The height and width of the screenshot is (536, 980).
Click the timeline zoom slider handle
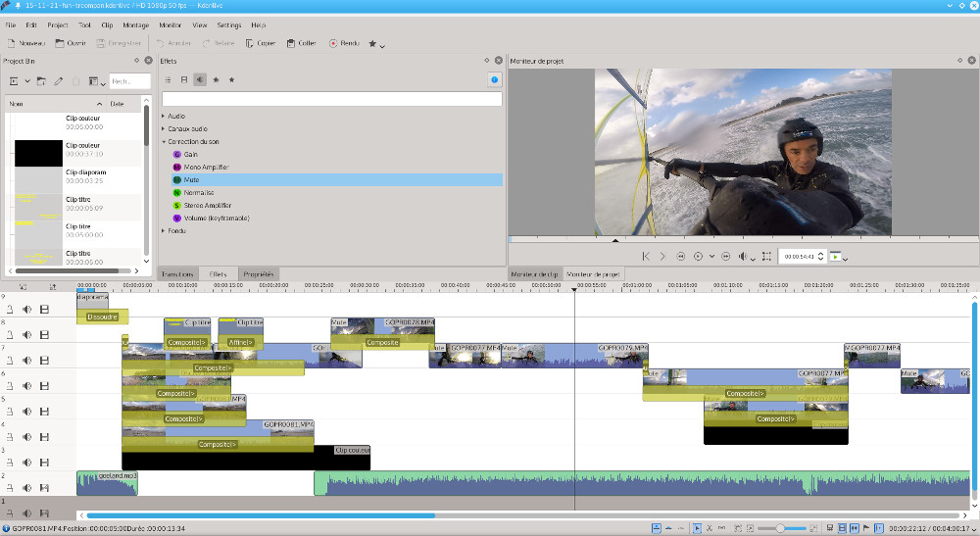pos(780,528)
